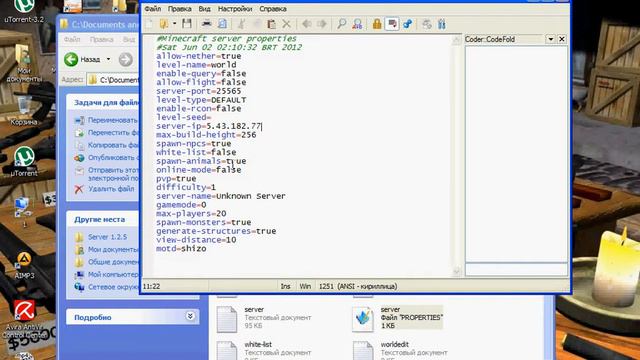Click the Explorer forward arrow button
Image resolution: width=640 pixels, height=360 pixels.
click(126, 59)
